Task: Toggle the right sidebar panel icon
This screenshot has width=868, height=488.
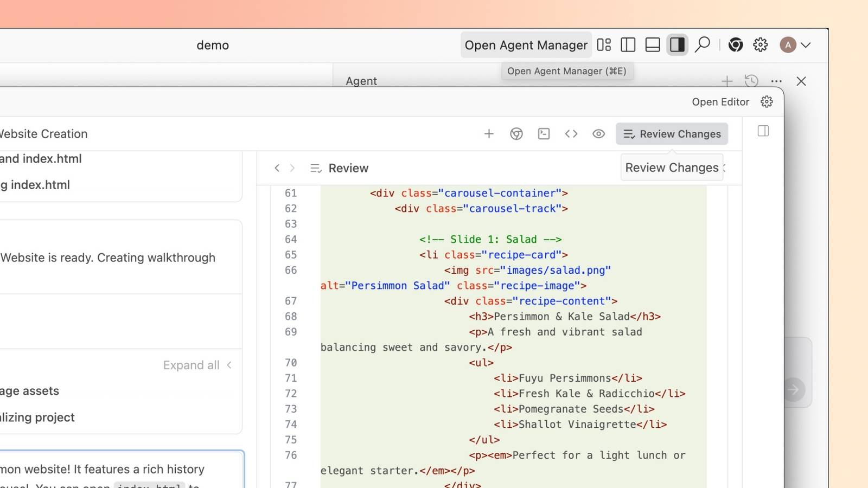Action: point(677,44)
